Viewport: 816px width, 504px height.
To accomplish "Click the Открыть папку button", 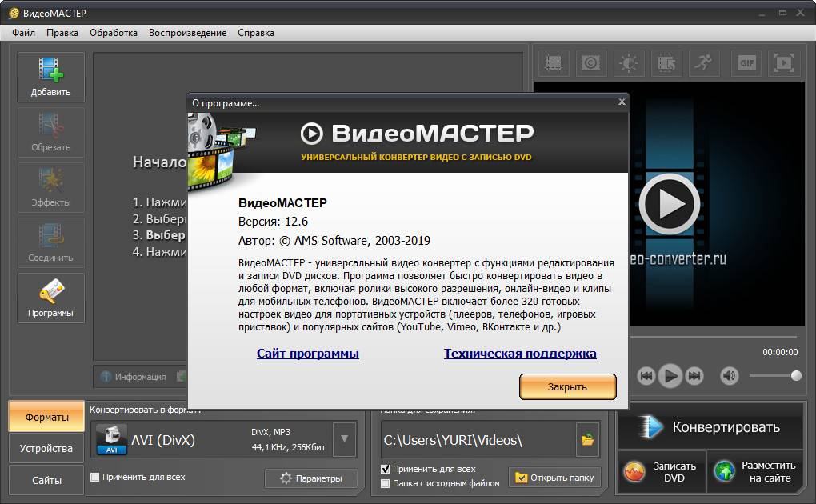I will (554, 478).
